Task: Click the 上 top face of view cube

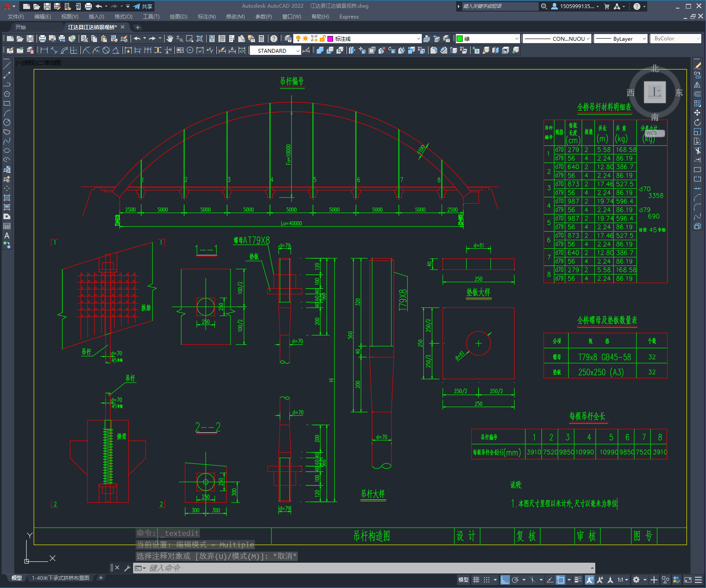Action: (x=655, y=92)
